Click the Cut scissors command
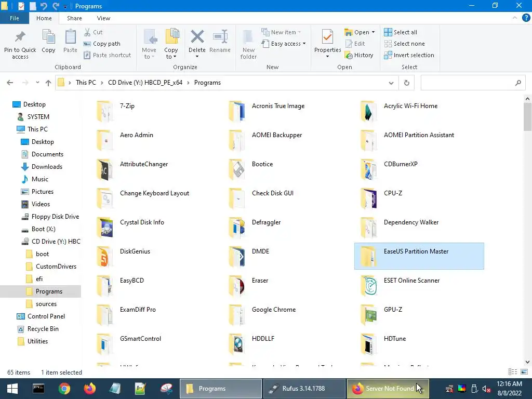This screenshot has width=532, height=399. (x=93, y=32)
